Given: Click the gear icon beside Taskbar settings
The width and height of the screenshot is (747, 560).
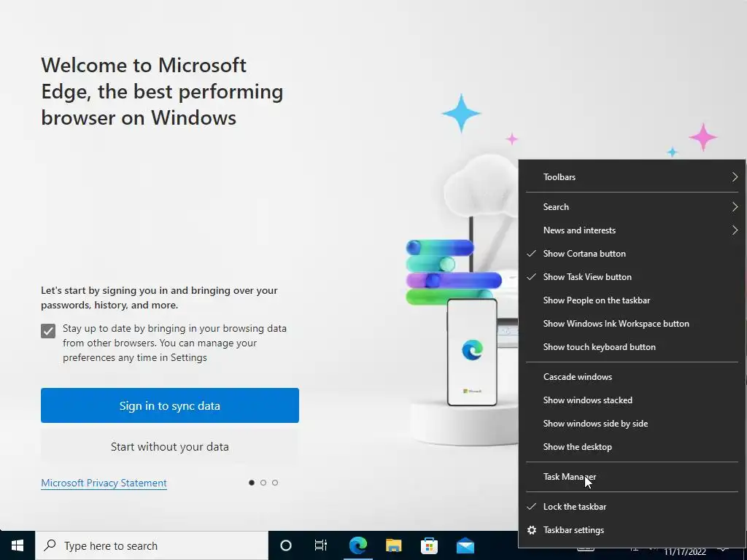Looking at the screenshot, I should click(532, 530).
